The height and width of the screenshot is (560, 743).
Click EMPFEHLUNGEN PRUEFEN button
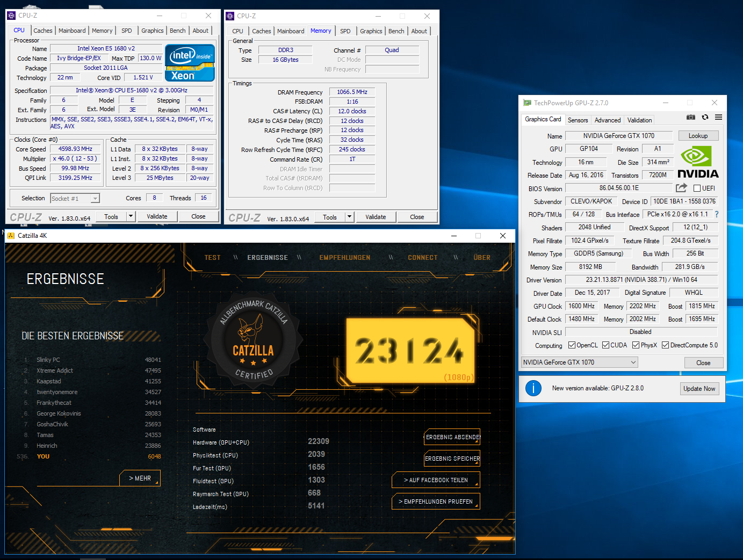[x=436, y=501]
